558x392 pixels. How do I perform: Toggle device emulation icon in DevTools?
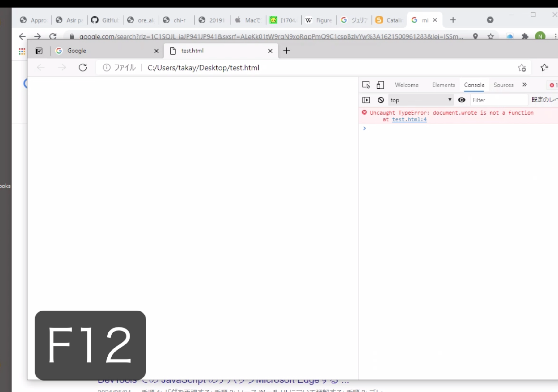(380, 85)
